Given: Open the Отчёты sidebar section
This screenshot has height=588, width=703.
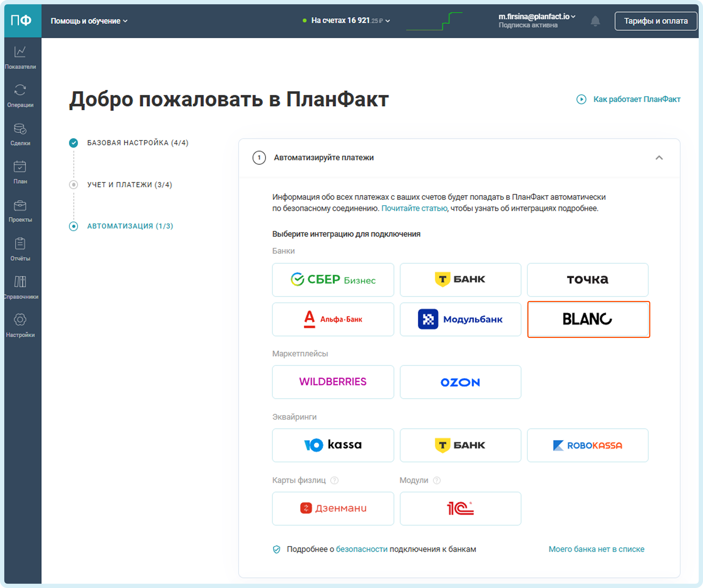Looking at the screenshot, I should (20, 249).
